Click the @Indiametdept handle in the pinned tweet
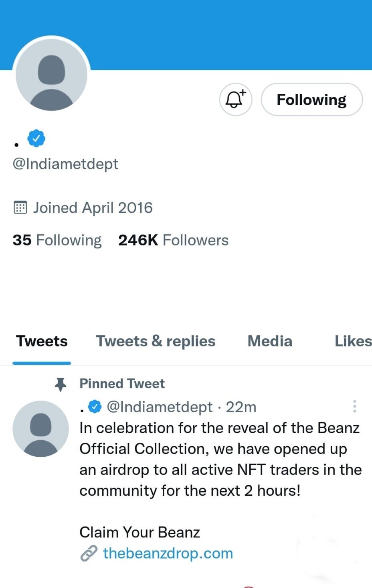Image resolution: width=372 pixels, height=588 pixels. [160, 407]
